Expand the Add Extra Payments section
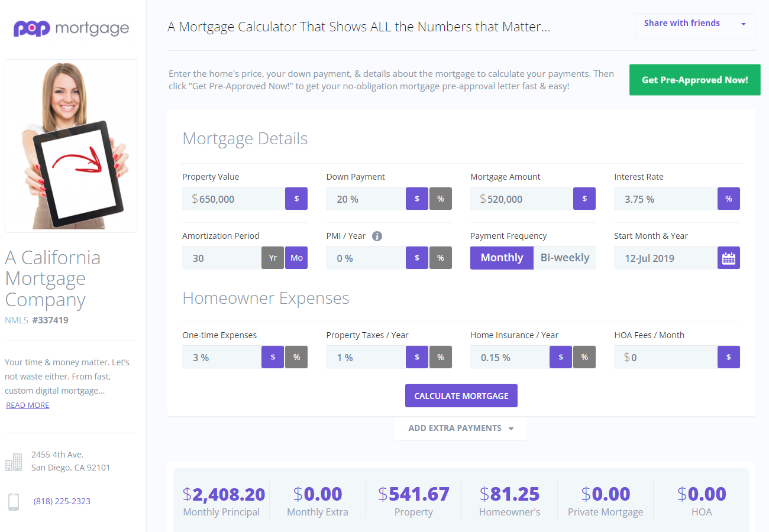 tap(461, 428)
